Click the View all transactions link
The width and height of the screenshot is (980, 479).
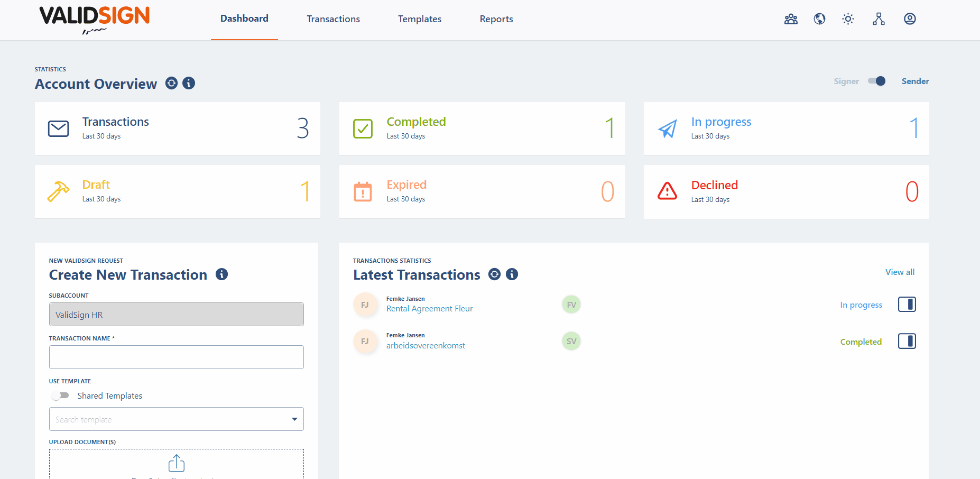900,272
